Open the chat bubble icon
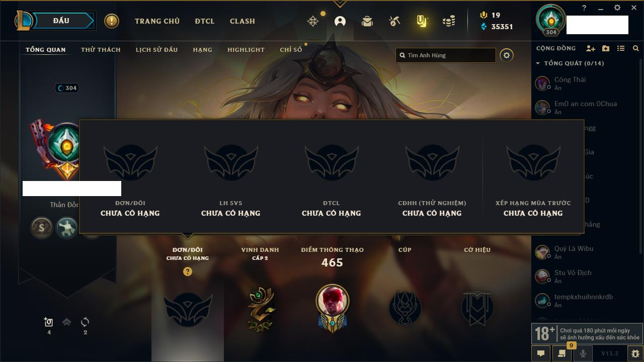Viewport: 644px width, 362px height. pos(541,353)
